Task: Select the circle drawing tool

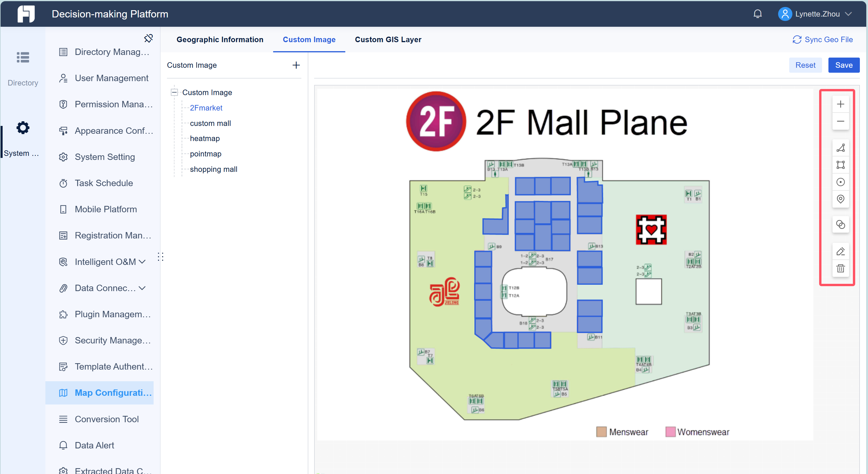Action: pos(840,182)
